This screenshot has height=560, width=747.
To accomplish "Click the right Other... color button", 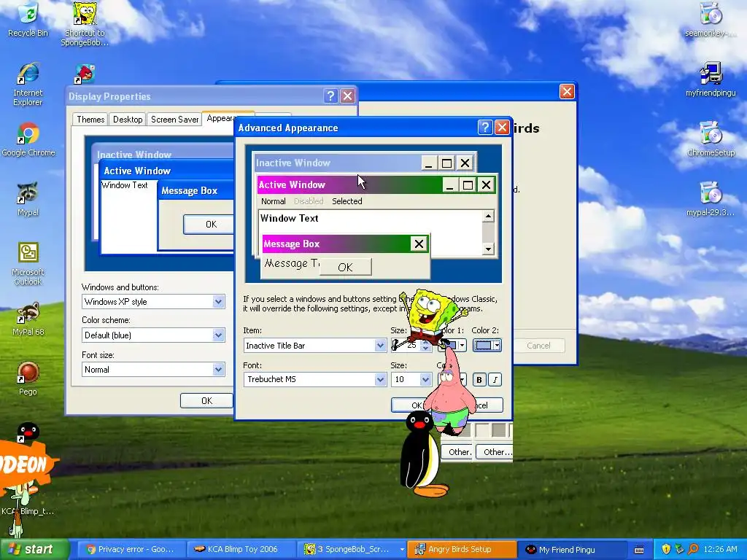I will [495, 452].
